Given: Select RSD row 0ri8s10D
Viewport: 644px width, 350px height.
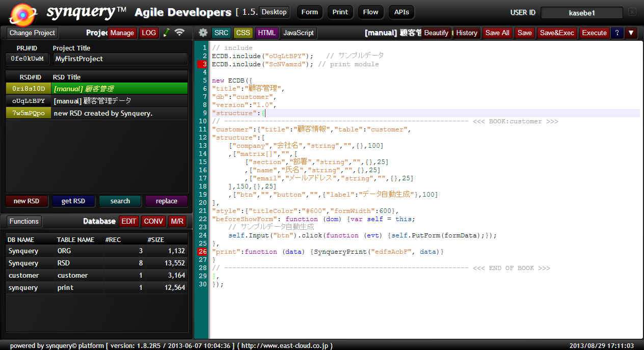Looking at the screenshot, I should point(29,89).
